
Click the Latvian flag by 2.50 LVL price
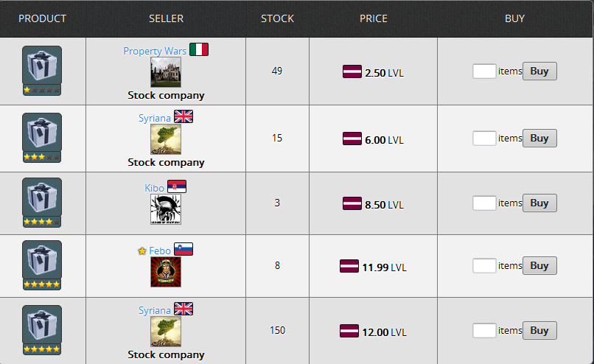[352, 71]
